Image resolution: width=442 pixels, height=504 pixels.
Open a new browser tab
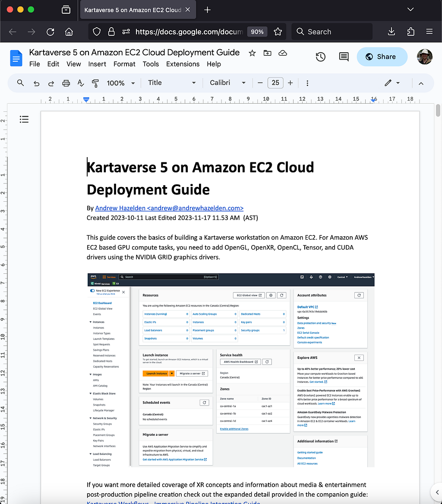208,10
